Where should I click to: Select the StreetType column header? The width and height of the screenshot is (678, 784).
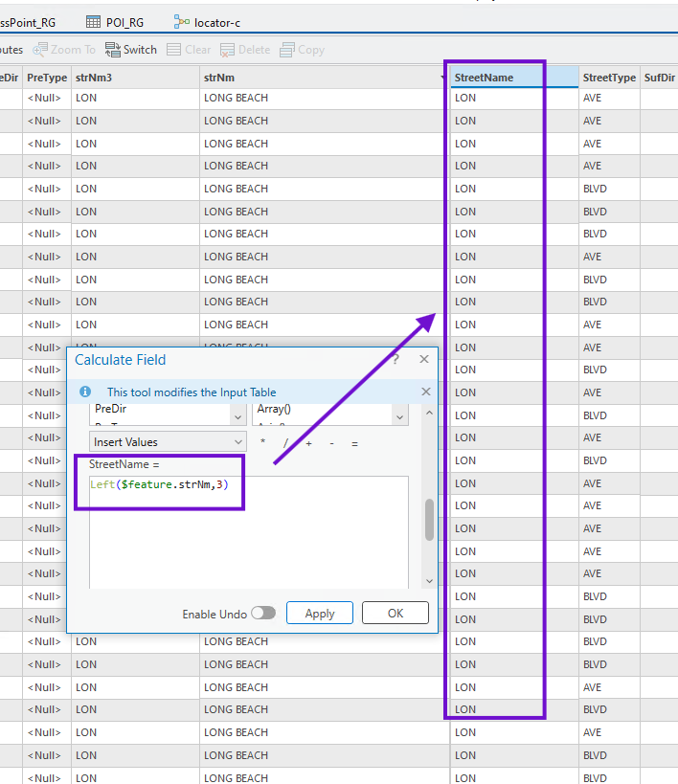coord(609,78)
